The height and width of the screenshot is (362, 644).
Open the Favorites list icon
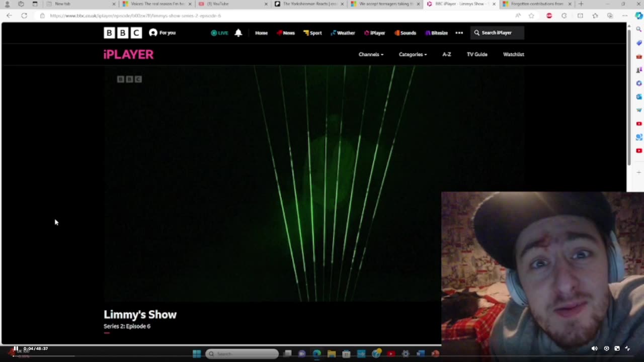coord(595,16)
